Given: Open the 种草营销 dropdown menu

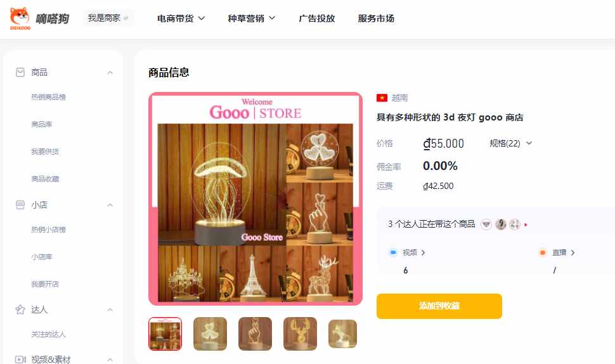Looking at the screenshot, I should click(x=252, y=18).
